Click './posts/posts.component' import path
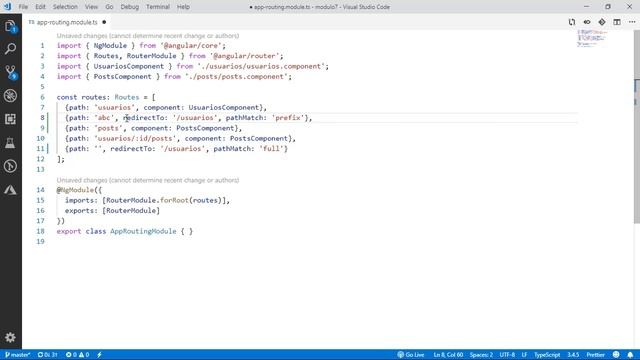 click(236, 76)
